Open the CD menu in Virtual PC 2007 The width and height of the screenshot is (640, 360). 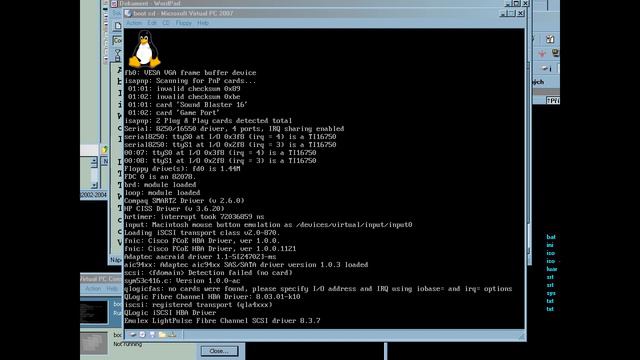(x=166, y=23)
